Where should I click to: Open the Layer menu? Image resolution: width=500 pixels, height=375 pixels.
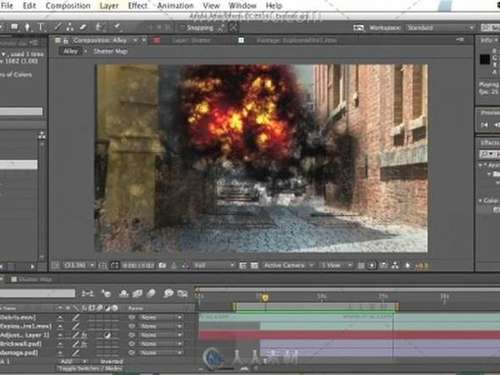[109, 6]
